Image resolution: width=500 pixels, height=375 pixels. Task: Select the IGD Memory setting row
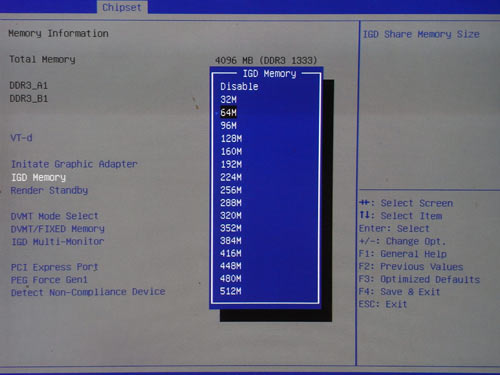[38, 177]
